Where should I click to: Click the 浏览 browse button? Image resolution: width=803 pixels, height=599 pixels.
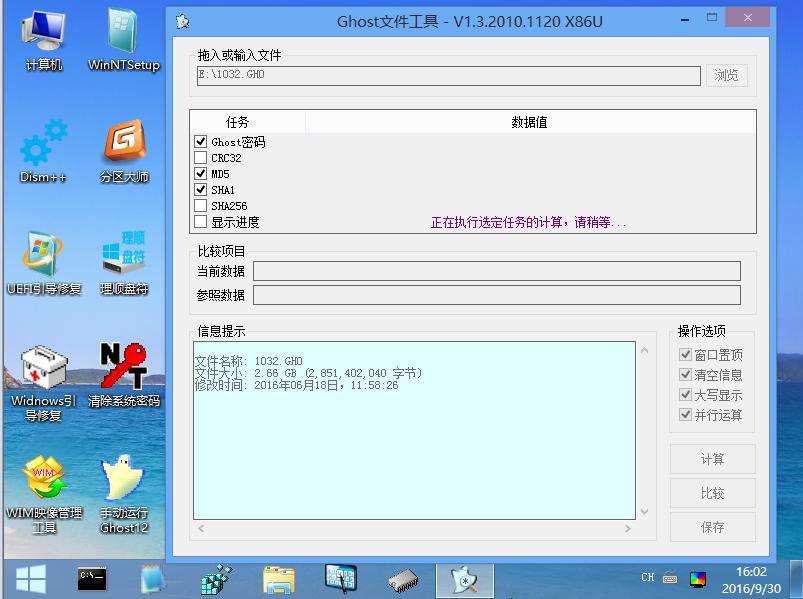(726, 75)
